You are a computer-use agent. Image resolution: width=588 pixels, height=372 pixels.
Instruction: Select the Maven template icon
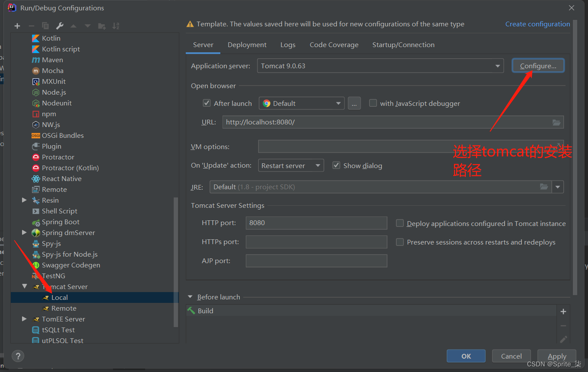36,60
